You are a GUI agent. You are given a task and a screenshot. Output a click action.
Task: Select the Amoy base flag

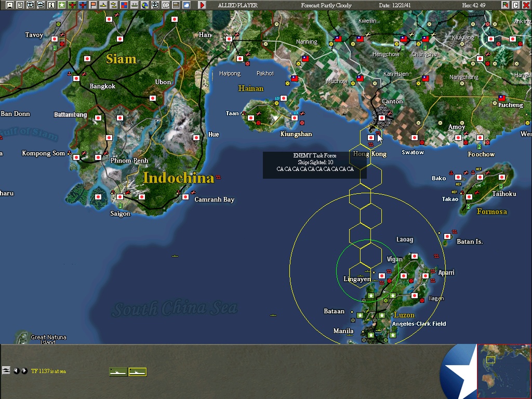(458, 138)
